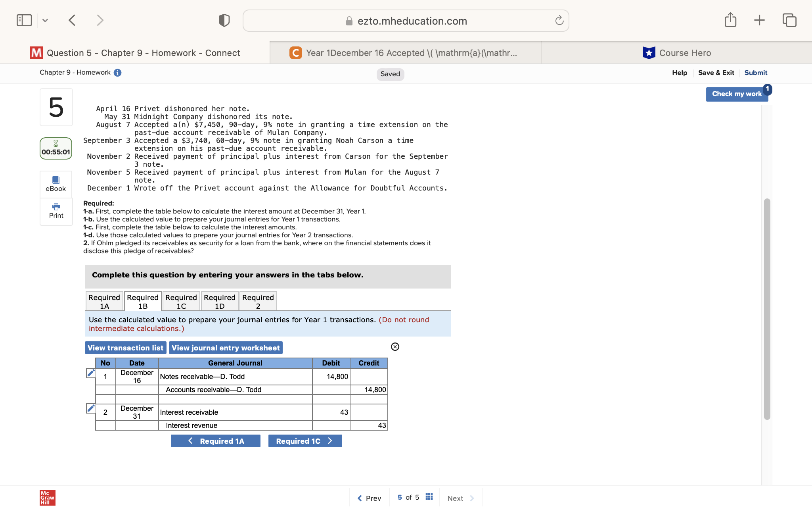Click Prev to go back a question
Viewport: 812px width, 508px height.
[369, 498]
